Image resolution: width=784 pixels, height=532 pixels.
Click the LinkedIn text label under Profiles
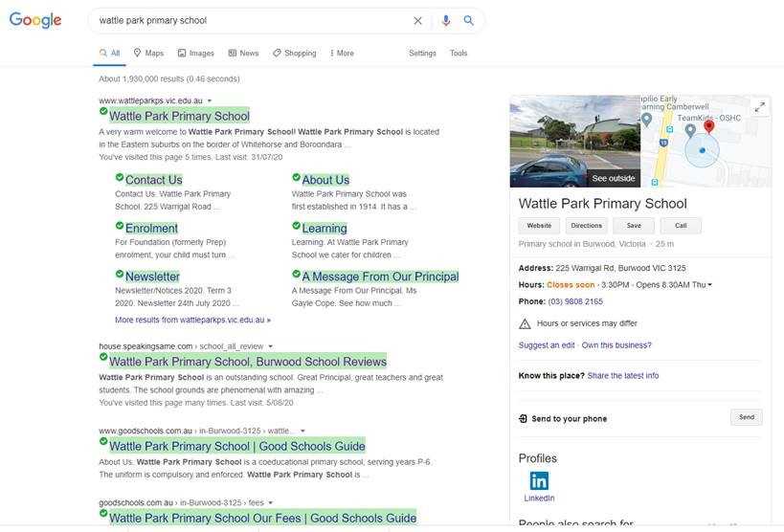539,498
